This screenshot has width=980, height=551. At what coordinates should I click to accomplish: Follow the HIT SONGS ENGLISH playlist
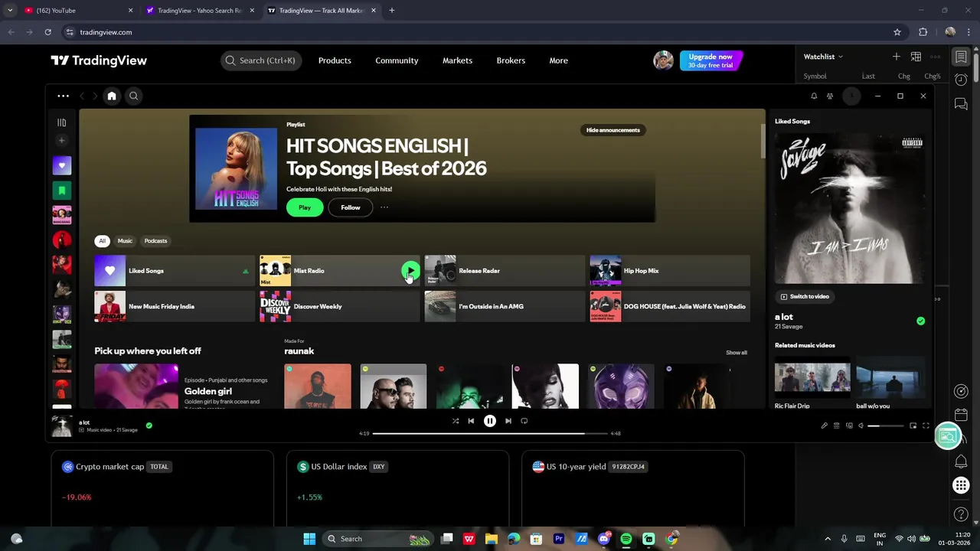tap(351, 207)
